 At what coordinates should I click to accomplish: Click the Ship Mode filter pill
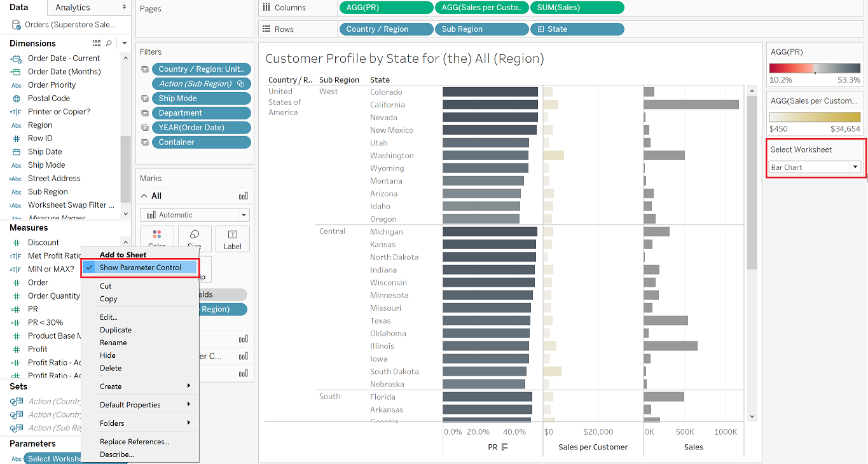202,99
